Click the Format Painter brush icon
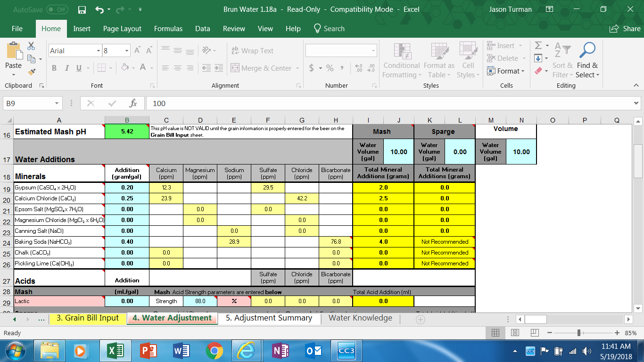 click(31, 72)
